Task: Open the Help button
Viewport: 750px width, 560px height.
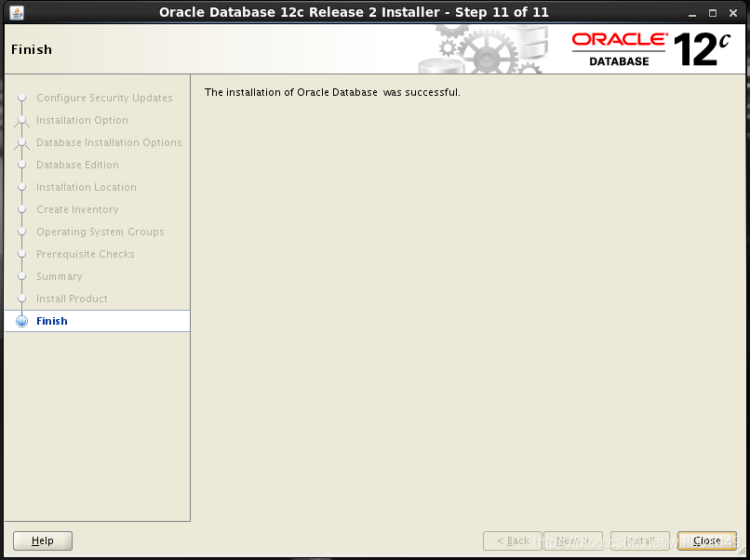Action: click(43, 540)
